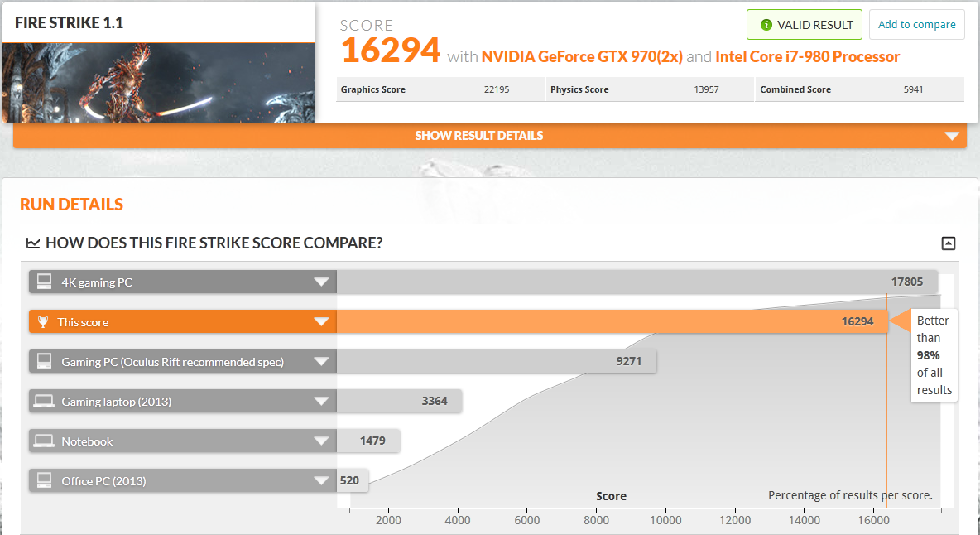The image size is (980, 535).
Task: Click the Physics Score label
Action: pyautogui.click(x=579, y=89)
